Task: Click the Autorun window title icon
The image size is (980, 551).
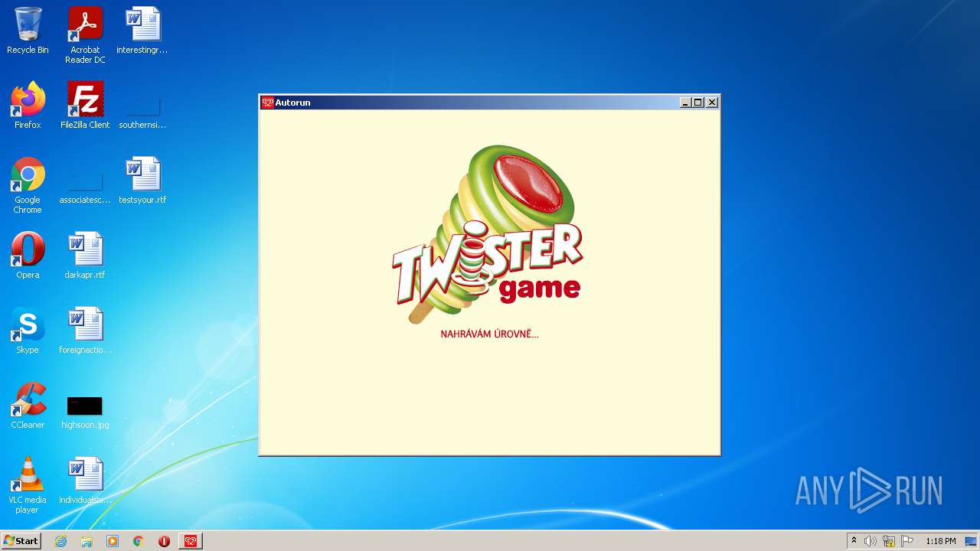Action: pos(268,103)
